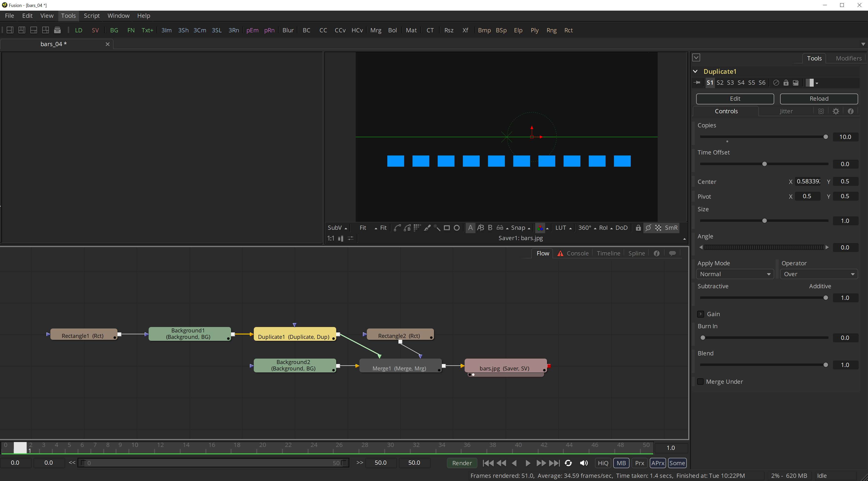Select the polyline tool in viewer toolbar
The height and width of the screenshot is (481, 868).
coord(397,228)
